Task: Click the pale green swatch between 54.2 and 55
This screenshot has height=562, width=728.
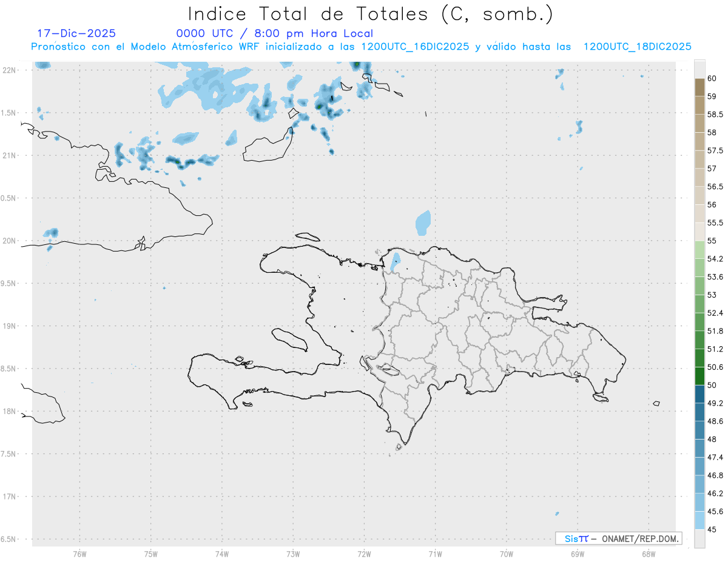Action: pyautogui.click(x=699, y=250)
